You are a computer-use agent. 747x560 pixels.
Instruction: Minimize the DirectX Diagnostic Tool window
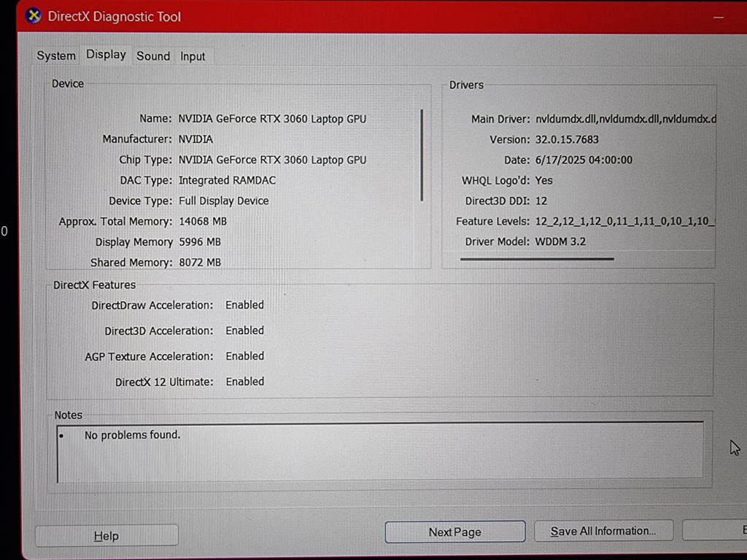point(719,17)
